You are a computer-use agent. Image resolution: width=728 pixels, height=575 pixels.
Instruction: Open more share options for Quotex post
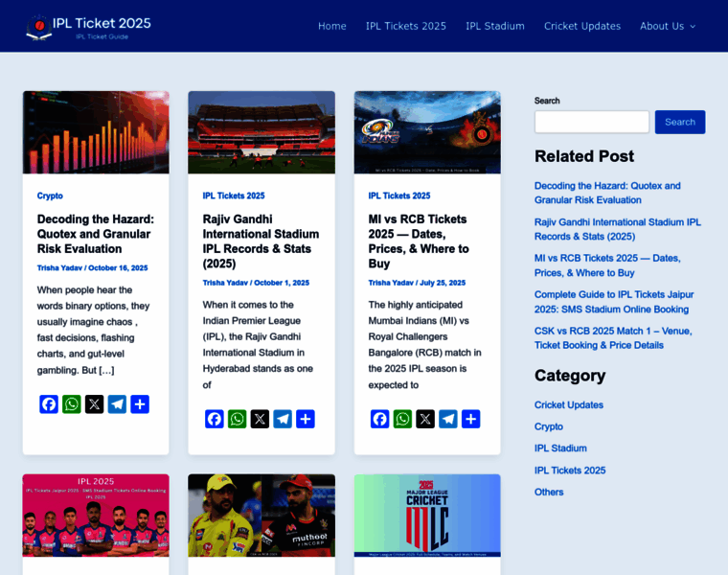point(140,404)
